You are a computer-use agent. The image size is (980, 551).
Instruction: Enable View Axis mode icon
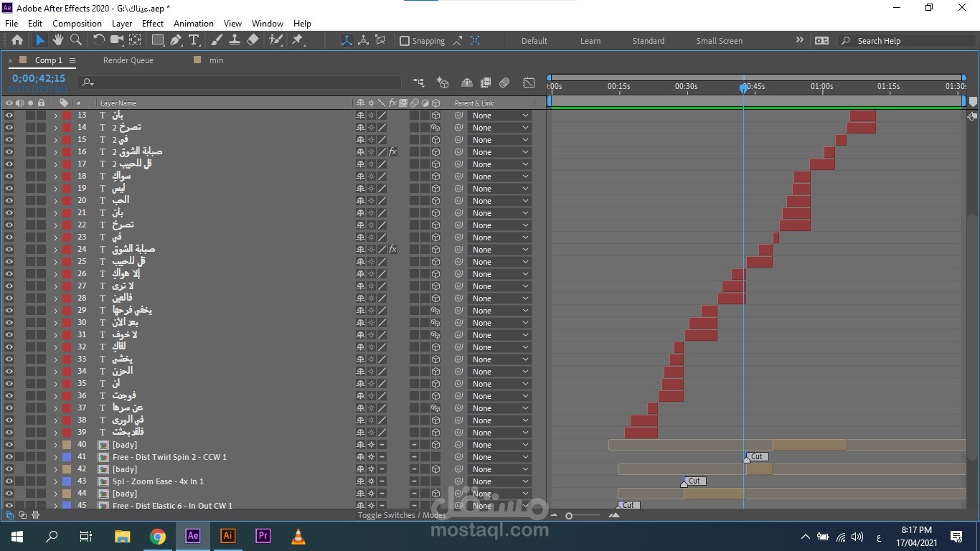(381, 40)
